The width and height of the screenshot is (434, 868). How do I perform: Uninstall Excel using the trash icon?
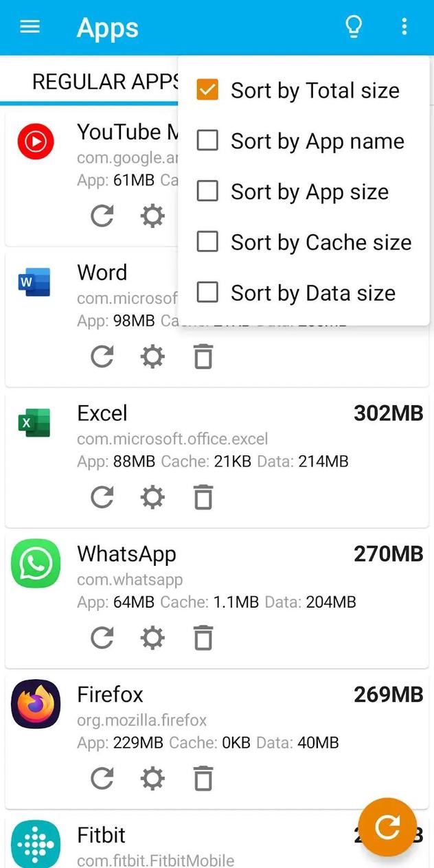point(203,496)
